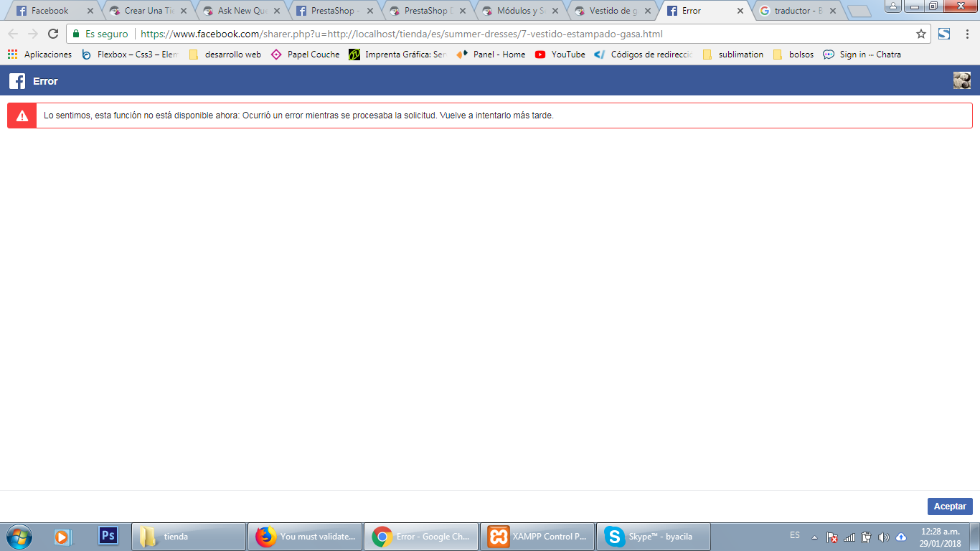Click the Chrome user profile icon
The image size is (980, 551).
click(x=892, y=6)
